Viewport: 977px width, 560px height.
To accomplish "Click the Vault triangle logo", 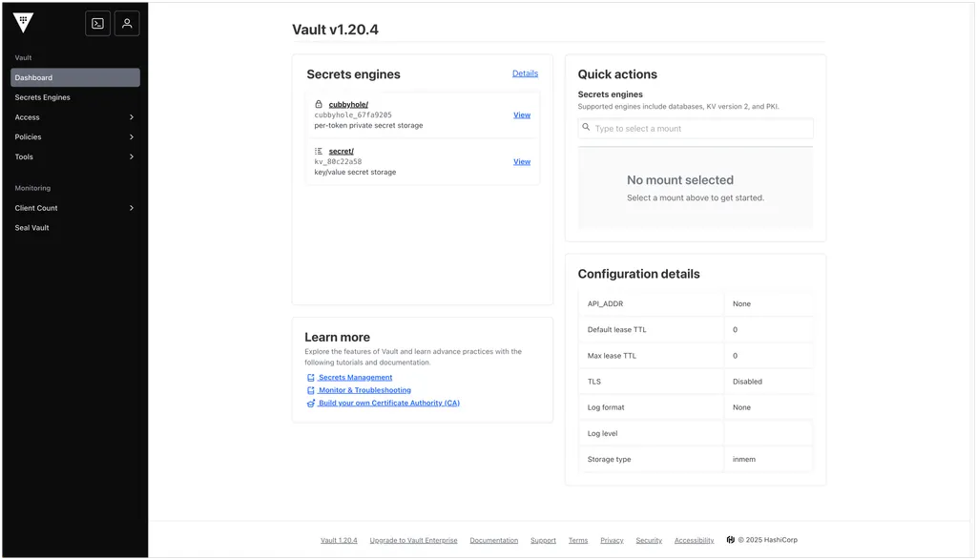I will pos(23,23).
